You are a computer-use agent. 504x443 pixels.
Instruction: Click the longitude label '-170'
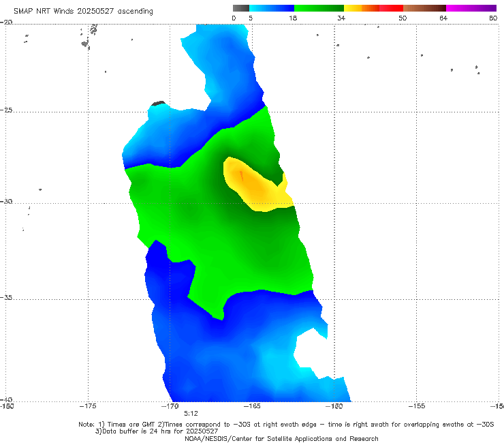pos(170,406)
